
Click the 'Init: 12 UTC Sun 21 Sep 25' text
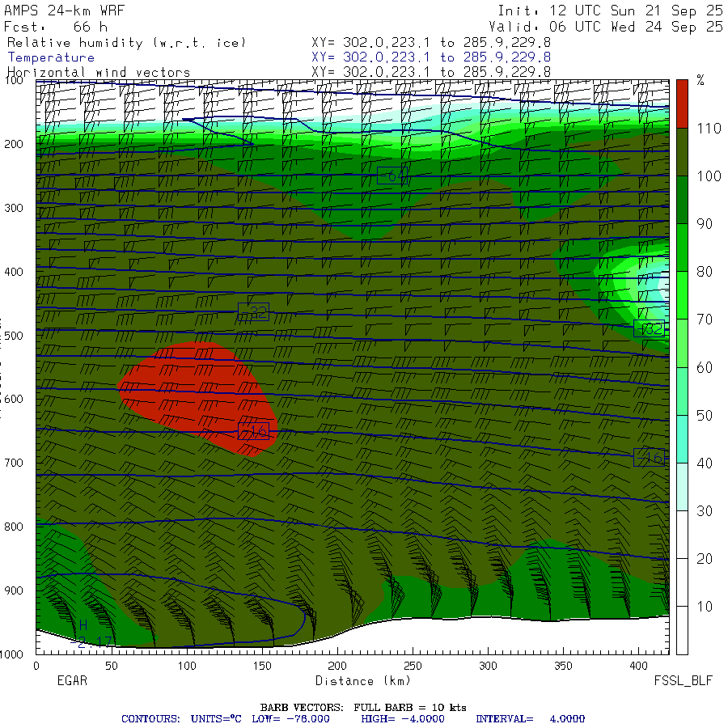[x=610, y=11]
